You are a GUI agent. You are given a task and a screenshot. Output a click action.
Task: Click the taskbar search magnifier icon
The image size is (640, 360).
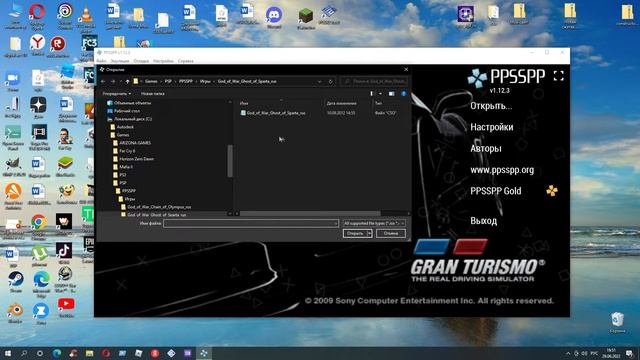[x=24, y=353]
